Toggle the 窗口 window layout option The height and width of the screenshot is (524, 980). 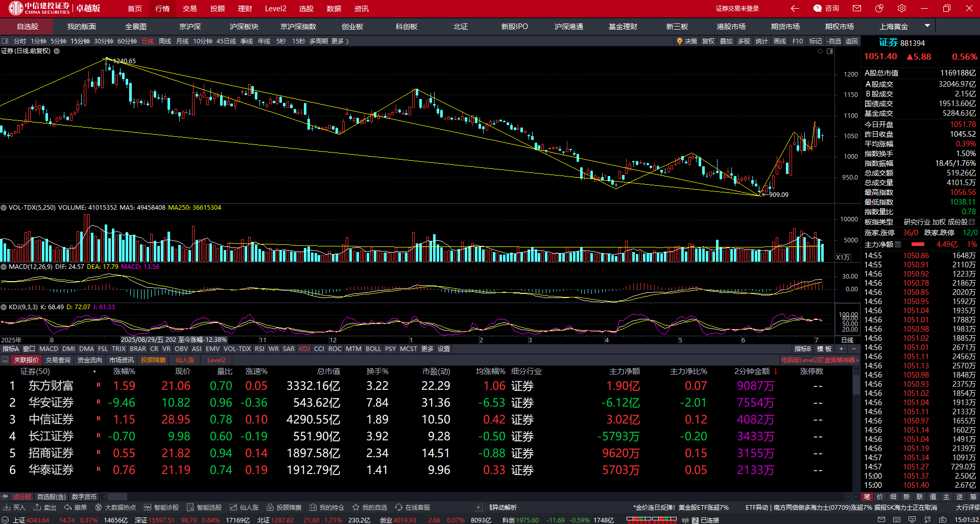tap(29, 349)
